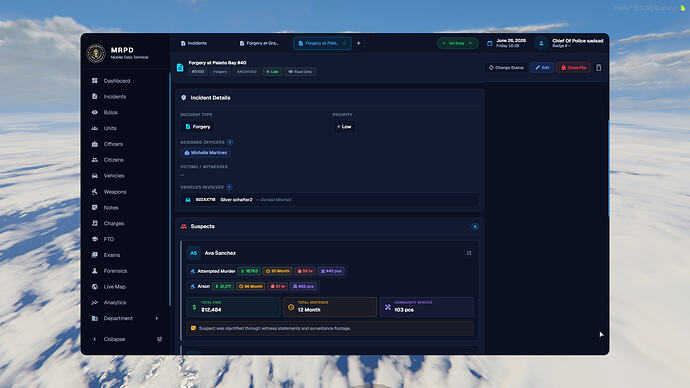Click the Michelle Martinez officer chip
690x388 pixels.
206,153
